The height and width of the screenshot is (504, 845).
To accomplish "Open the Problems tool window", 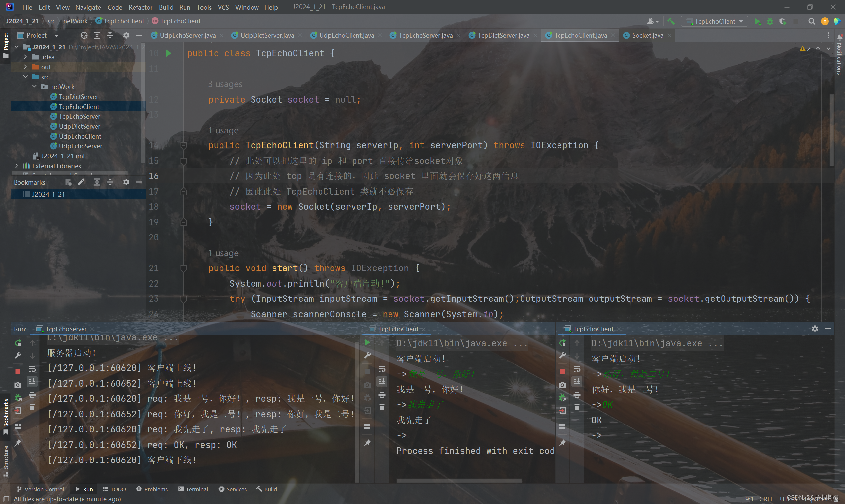I will click(152, 489).
